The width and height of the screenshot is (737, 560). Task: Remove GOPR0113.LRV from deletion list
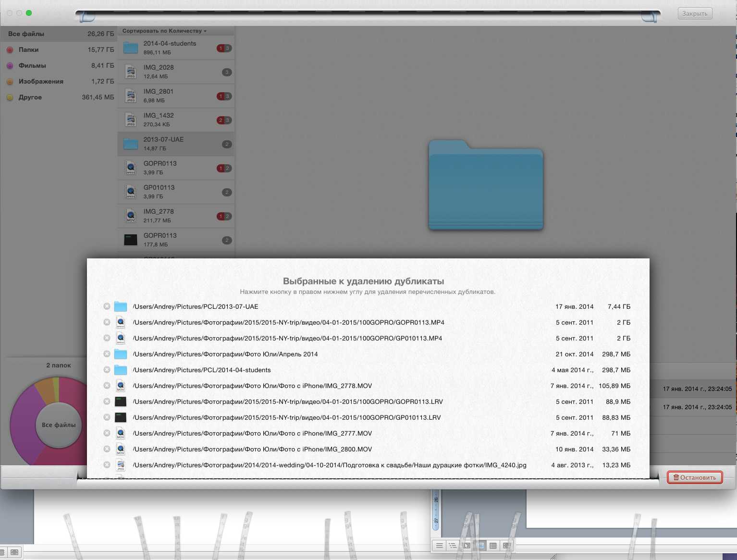tap(107, 402)
